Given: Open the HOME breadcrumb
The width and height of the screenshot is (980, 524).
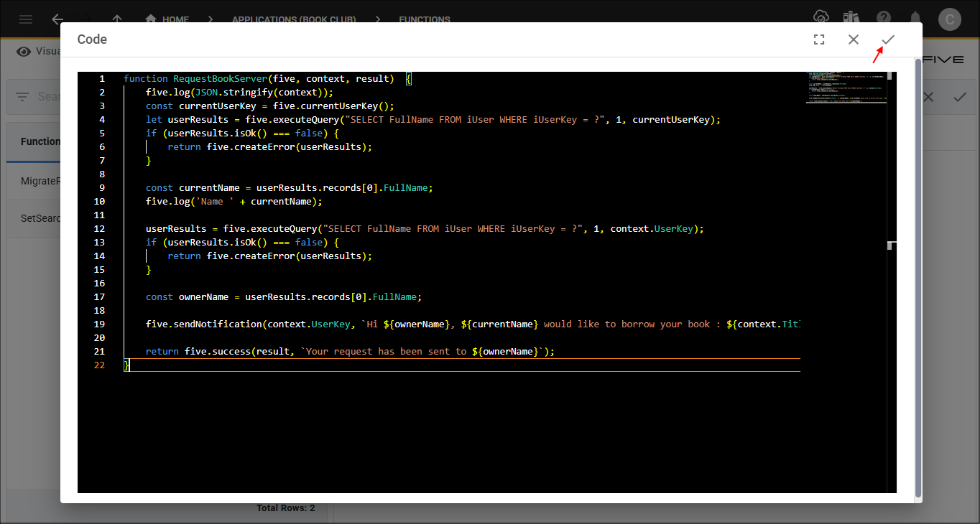Looking at the screenshot, I should 167,19.
